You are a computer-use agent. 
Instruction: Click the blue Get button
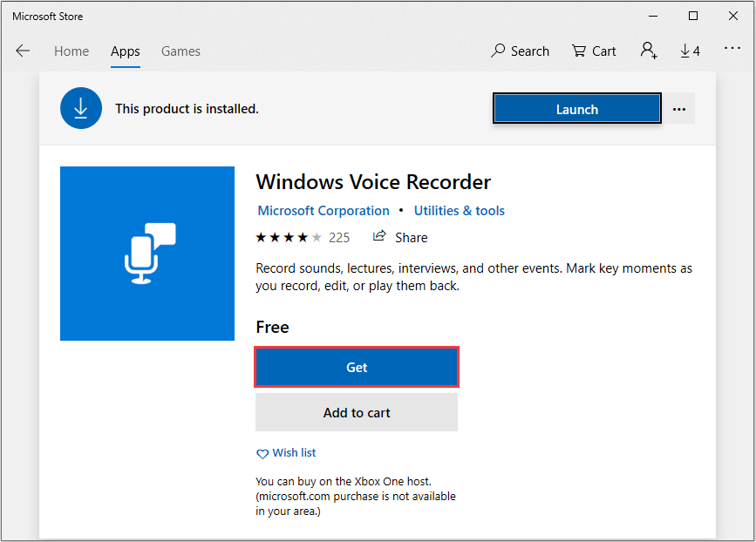(x=357, y=368)
